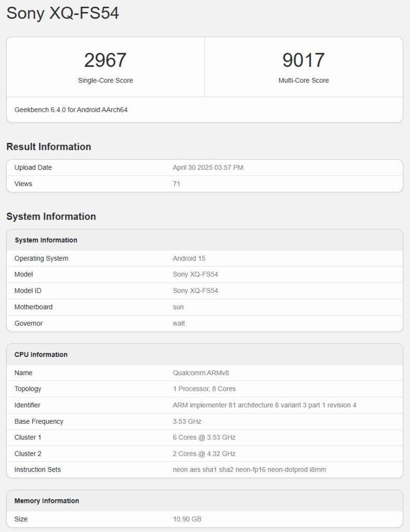
Task: Select the Qualcomm ARMv8 CPU name
Action: [201, 373]
